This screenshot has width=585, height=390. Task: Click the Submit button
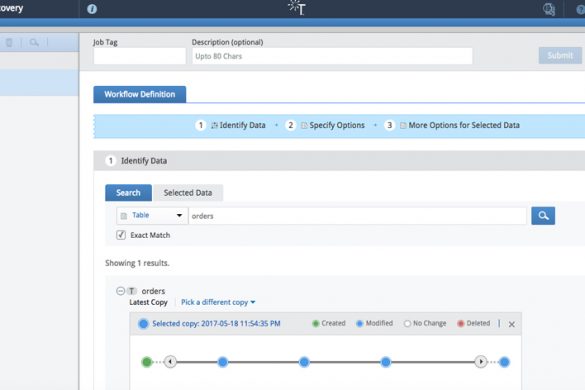tap(560, 56)
